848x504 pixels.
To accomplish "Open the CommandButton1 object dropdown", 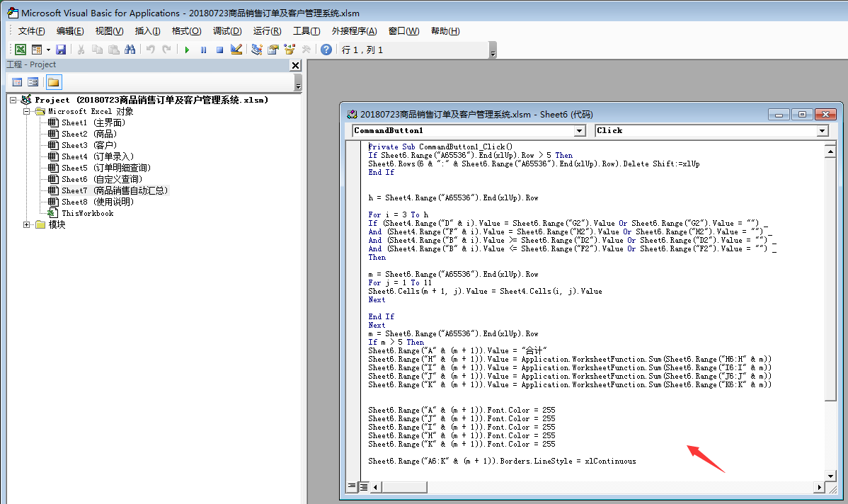I will tap(579, 131).
